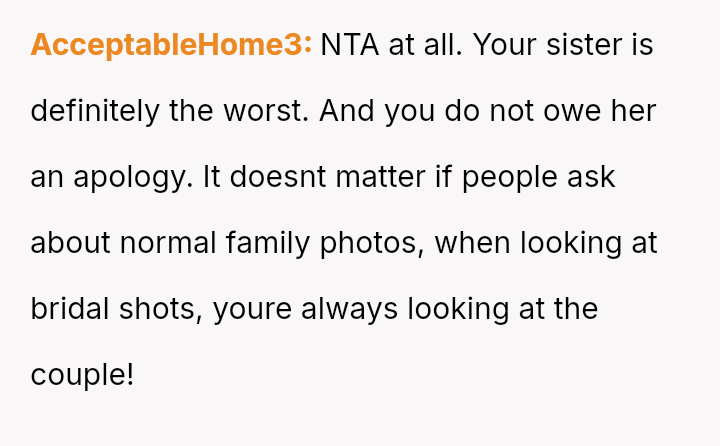Click on the word "normal"
The height and width of the screenshot is (446, 720).
coord(172,243)
